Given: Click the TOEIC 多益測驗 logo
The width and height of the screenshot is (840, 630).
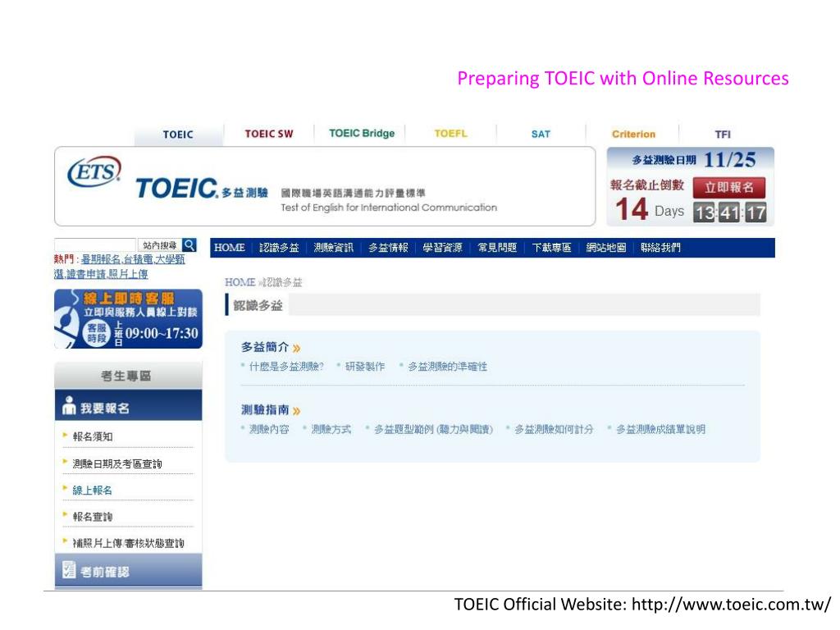Looking at the screenshot, I should click(x=202, y=189).
